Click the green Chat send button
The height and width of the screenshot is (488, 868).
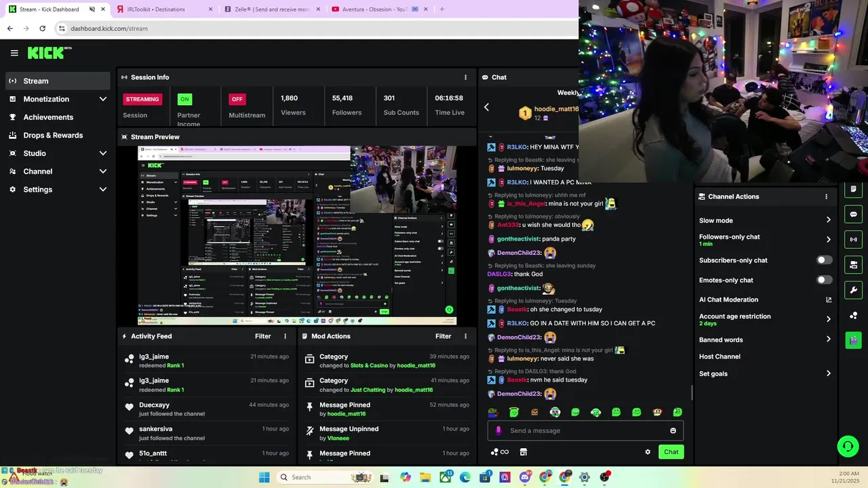point(671,452)
